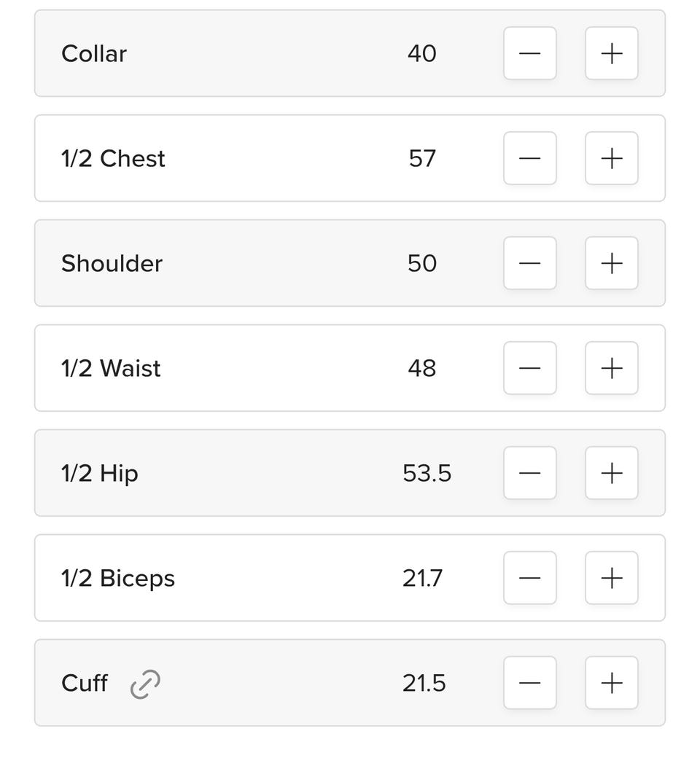Click the Shoulder row label
The image size is (700, 766).
coord(112,263)
